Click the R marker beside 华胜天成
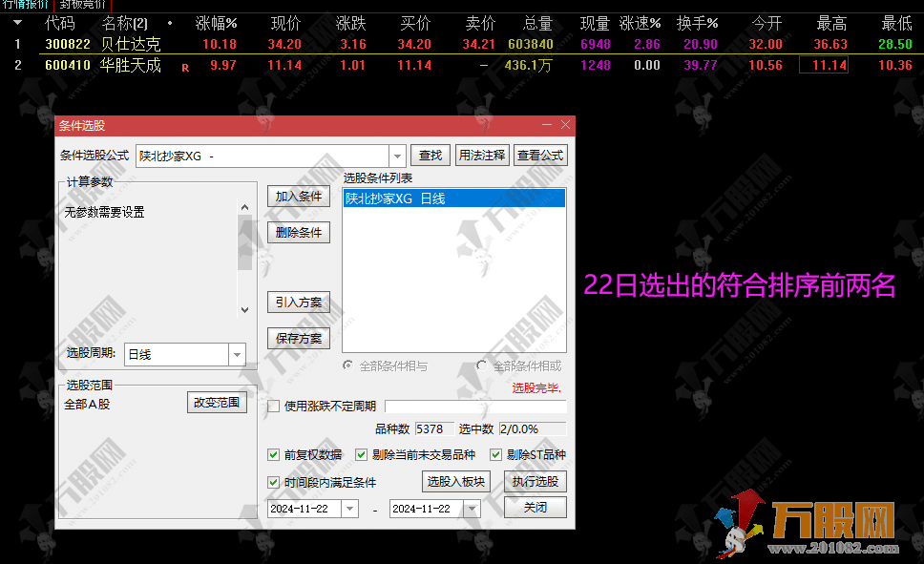 [185, 68]
